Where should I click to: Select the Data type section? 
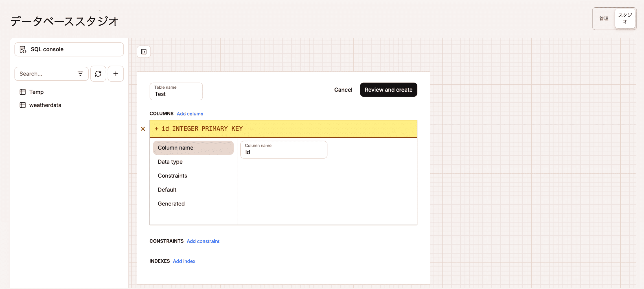pyautogui.click(x=170, y=162)
